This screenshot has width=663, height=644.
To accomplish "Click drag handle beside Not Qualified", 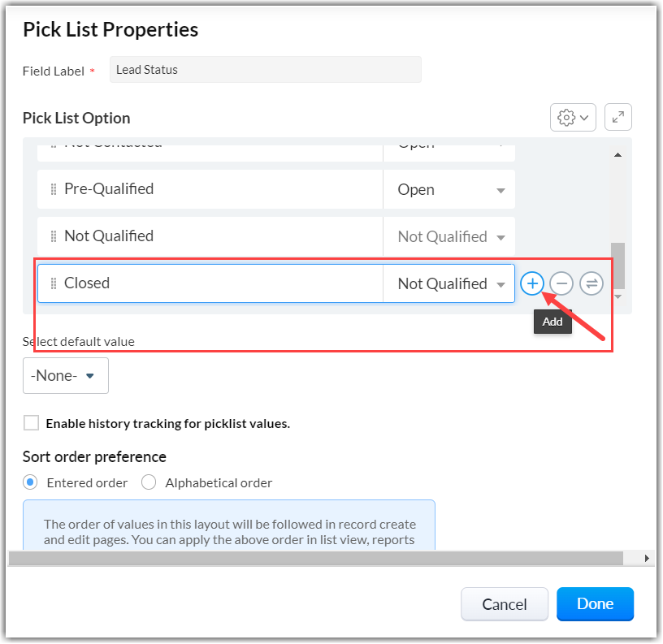I will 54,236.
